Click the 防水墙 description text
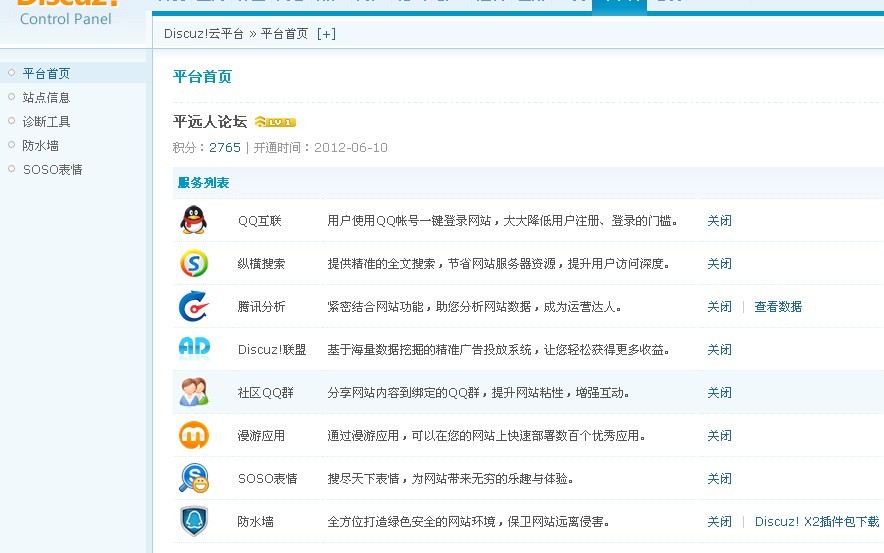The image size is (884, 553). 468,521
